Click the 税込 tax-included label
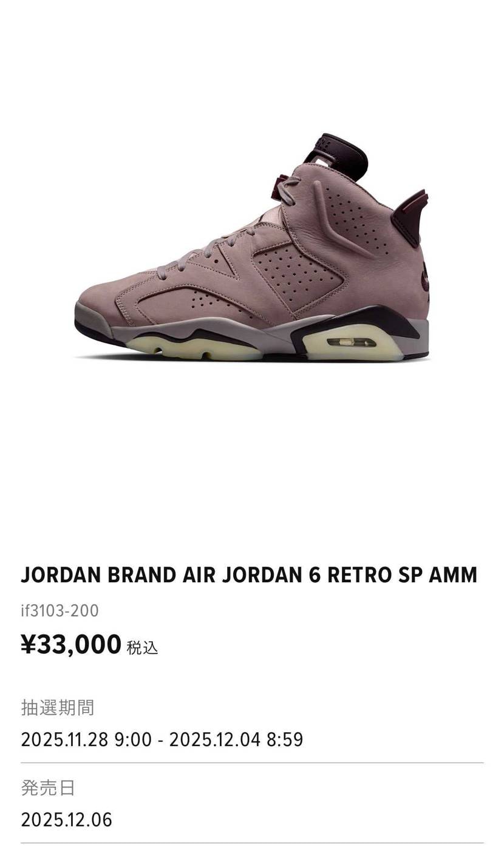Image resolution: width=504 pixels, height=847 pixels. 142,648
